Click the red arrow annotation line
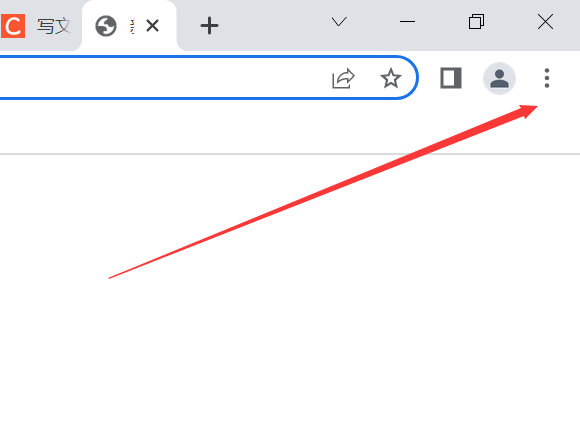Image resolution: width=580 pixels, height=434 pixels. [323, 192]
